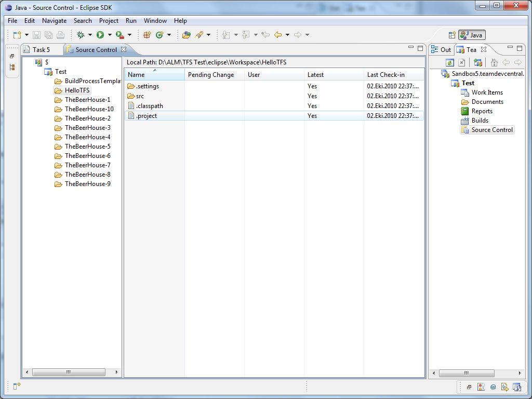Viewport: 532px width, 399px height.
Task: Open the Next Annotation dropdown arrow
Action: tap(236, 35)
